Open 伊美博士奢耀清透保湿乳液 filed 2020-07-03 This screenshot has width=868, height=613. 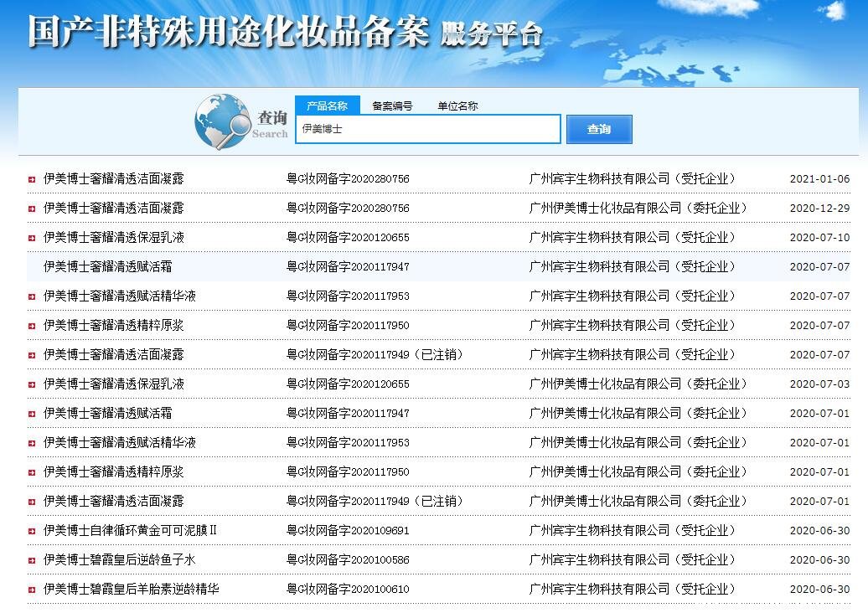[x=113, y=384]
